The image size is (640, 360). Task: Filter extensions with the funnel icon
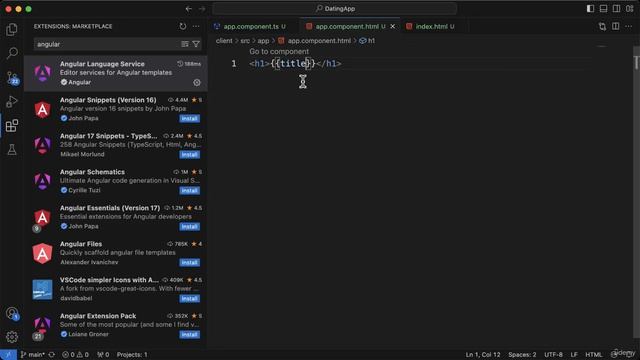pos(196,44)
